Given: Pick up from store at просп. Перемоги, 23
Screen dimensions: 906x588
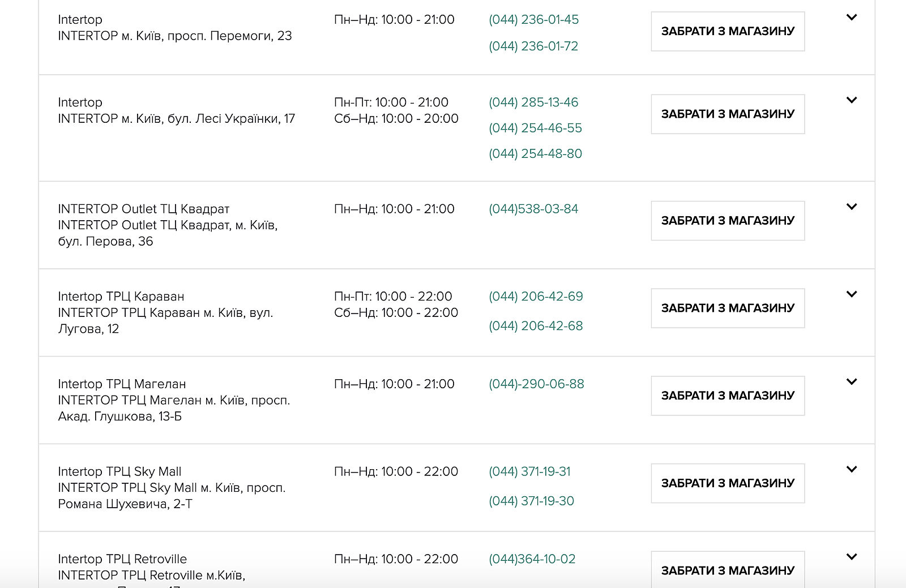Looking at the screenshot, I should (728, 32).
